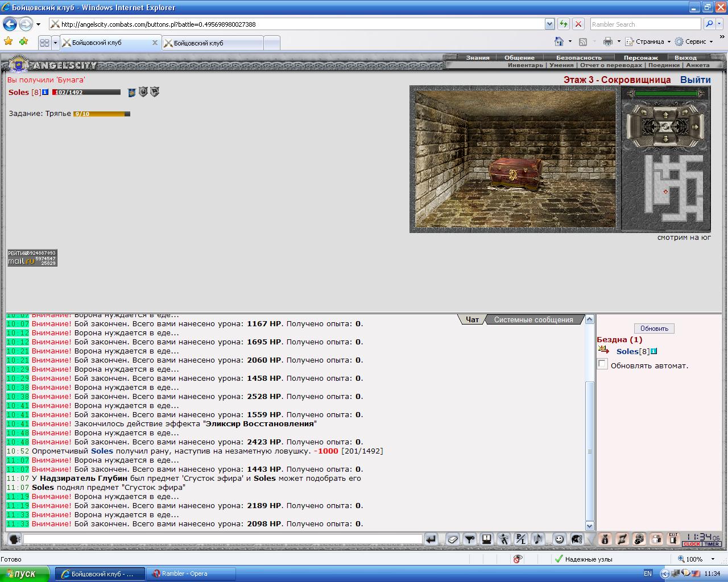Viewport: 728px width, 582px height.
Task: Click the middle gray shield effect icon
Action: coord(143,92)
